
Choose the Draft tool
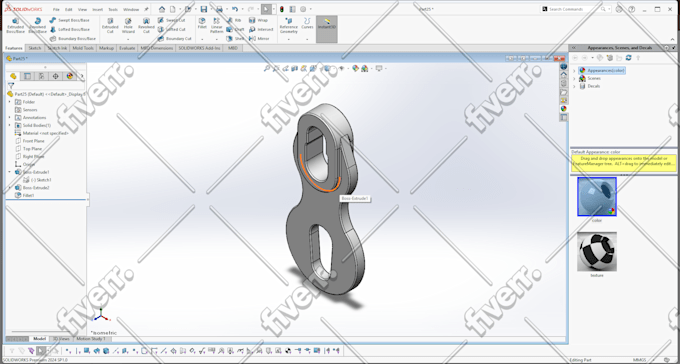[x=235, y=30]
